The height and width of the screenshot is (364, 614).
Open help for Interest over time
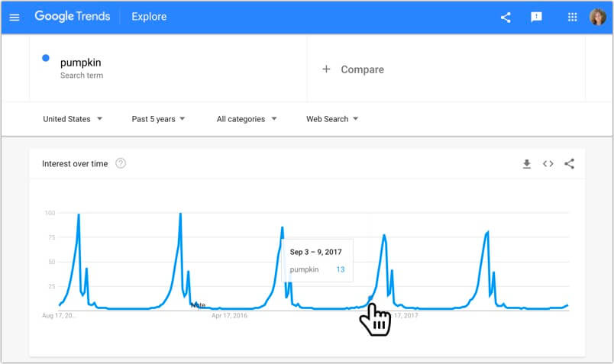tap(121, 163)
